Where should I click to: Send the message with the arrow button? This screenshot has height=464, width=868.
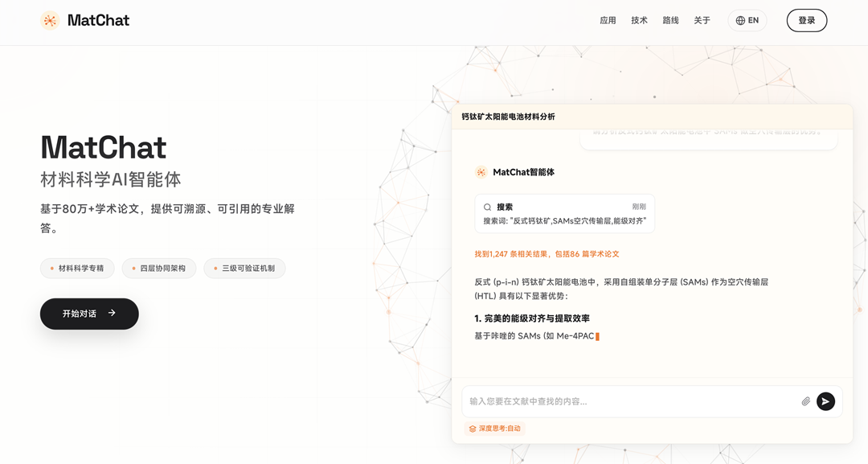pos(825,401)
